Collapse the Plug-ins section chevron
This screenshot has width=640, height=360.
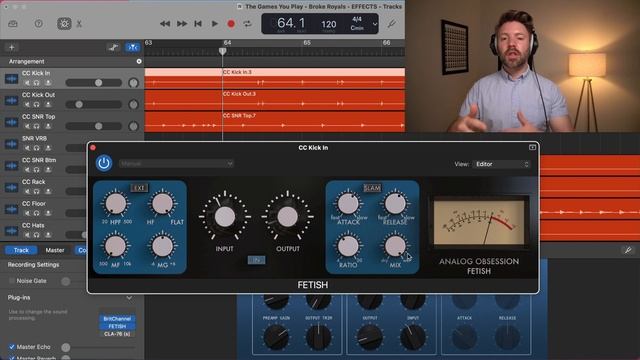129,298
